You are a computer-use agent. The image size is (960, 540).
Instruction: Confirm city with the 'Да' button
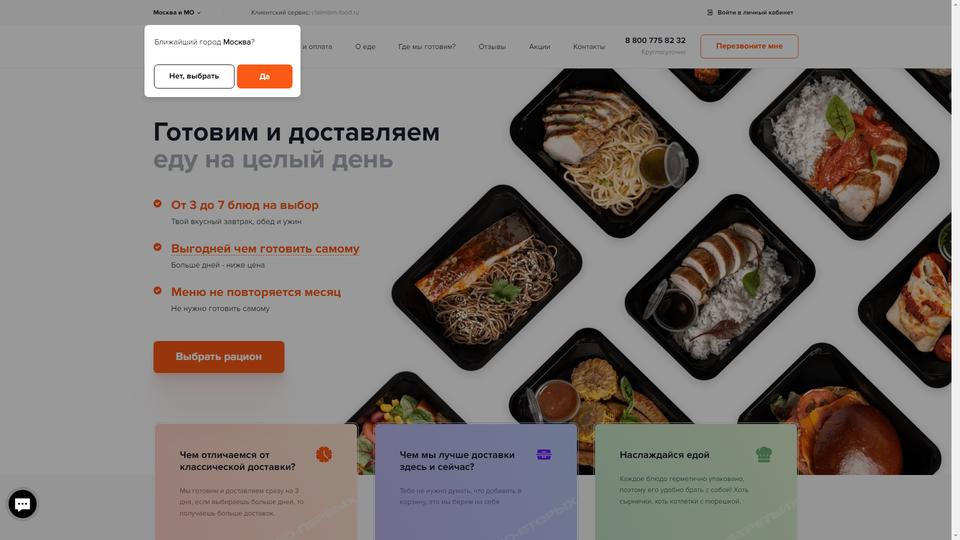click(x=264, y=77)
